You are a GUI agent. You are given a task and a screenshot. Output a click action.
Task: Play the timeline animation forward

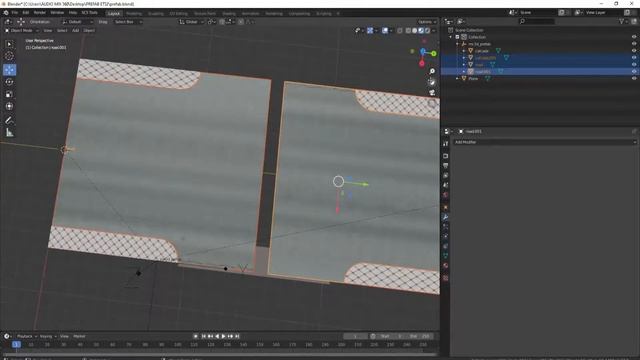(223, 336)
